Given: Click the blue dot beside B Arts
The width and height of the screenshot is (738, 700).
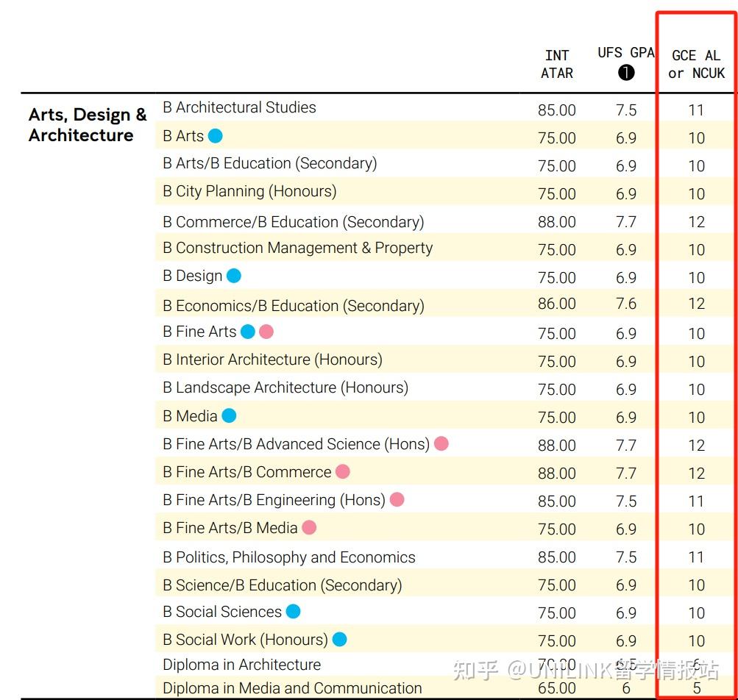Looking at the screenshot, I should coord(215,136).
